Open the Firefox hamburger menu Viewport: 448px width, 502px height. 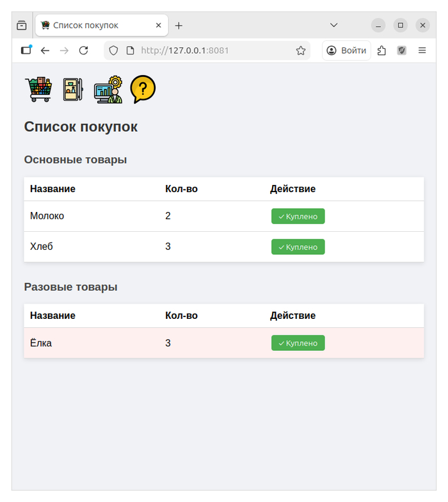pyautogui.click(x=422, y=51)
